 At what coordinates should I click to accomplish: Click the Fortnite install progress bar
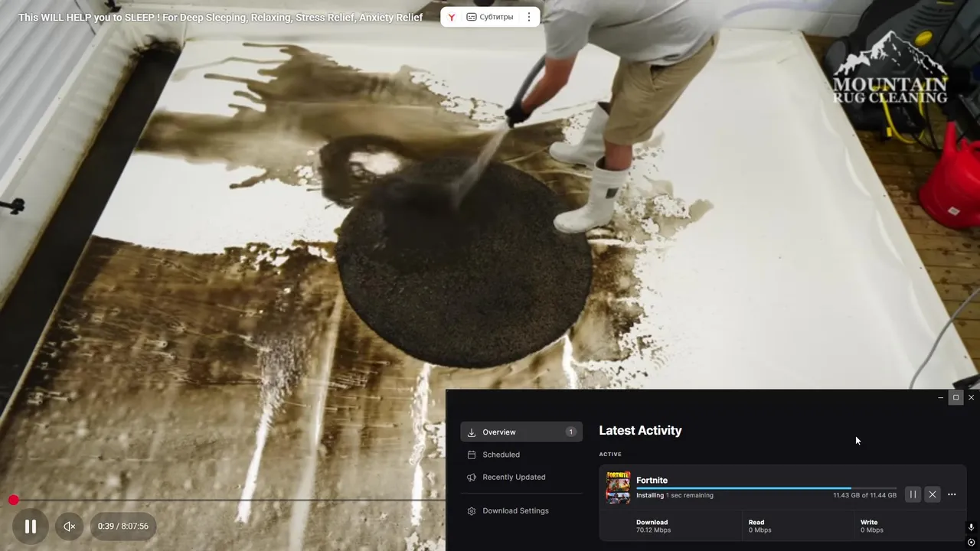(766, 488)
